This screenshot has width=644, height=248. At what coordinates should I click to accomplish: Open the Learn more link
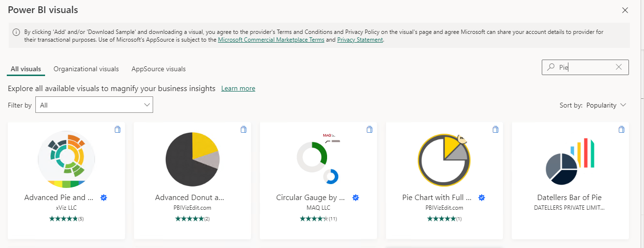pyautogui.click(x=238, y=88)
